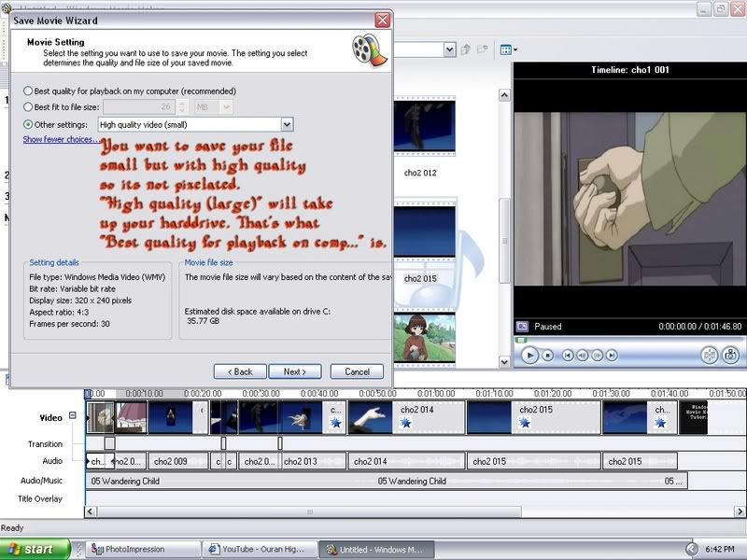Image resolution: width=747 pixels, height=560 pixels.
Task: Click the Forward button in preview controls
Action: click(612, 356)
